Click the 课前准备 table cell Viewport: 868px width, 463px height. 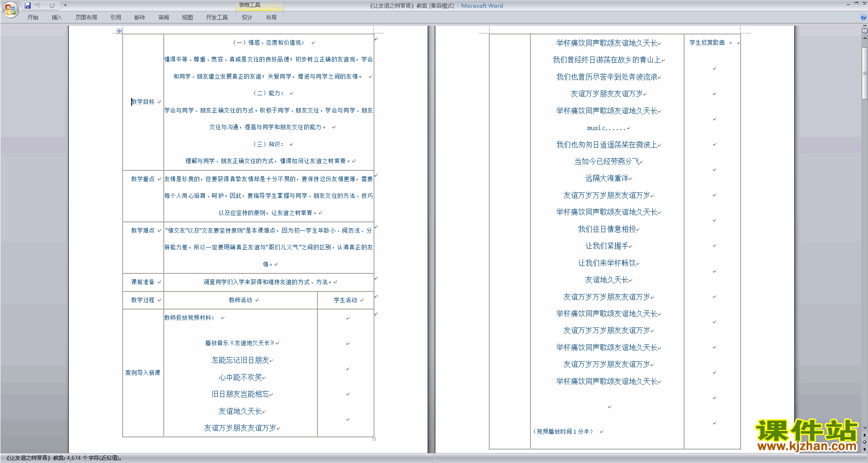coord(143,282)
